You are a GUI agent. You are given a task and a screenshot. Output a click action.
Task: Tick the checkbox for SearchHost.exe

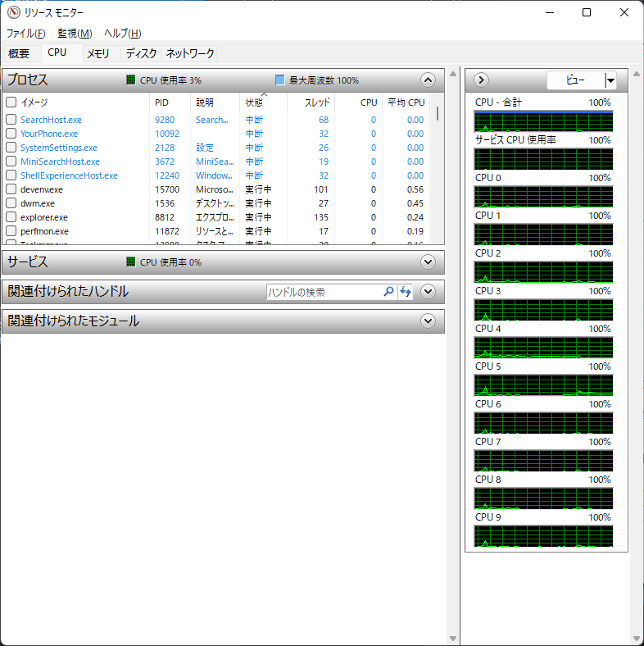point(11,120)
